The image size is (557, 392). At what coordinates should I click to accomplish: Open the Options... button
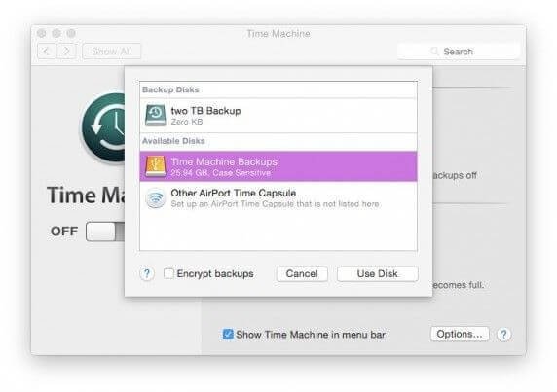coord(460,335)
